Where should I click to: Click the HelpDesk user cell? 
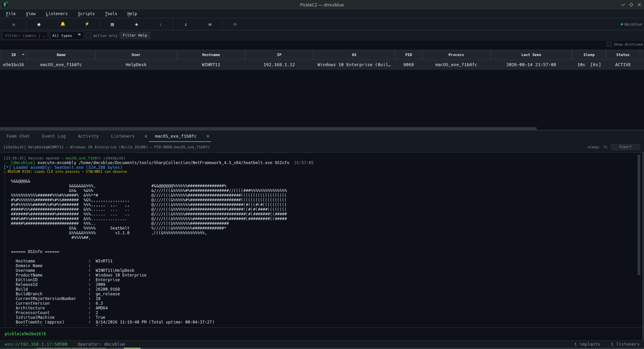tap(136, 65)
